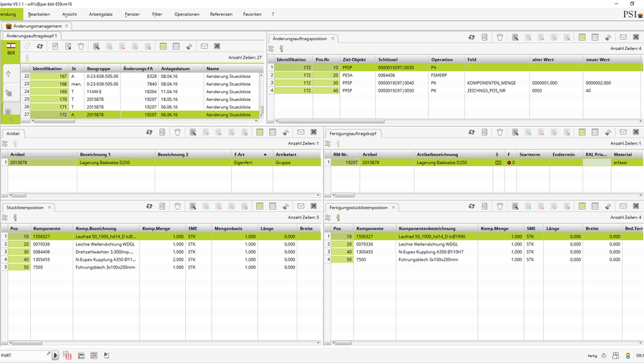
Task: Click refresh icon in Fertigungsauftragskopf toolbar
Action: (472, 132)
